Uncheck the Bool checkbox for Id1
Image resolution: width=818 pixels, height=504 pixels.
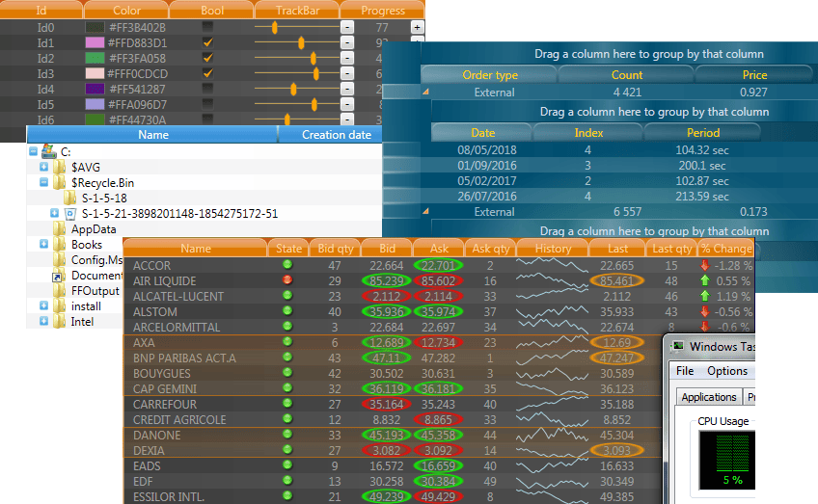point(207,43)
